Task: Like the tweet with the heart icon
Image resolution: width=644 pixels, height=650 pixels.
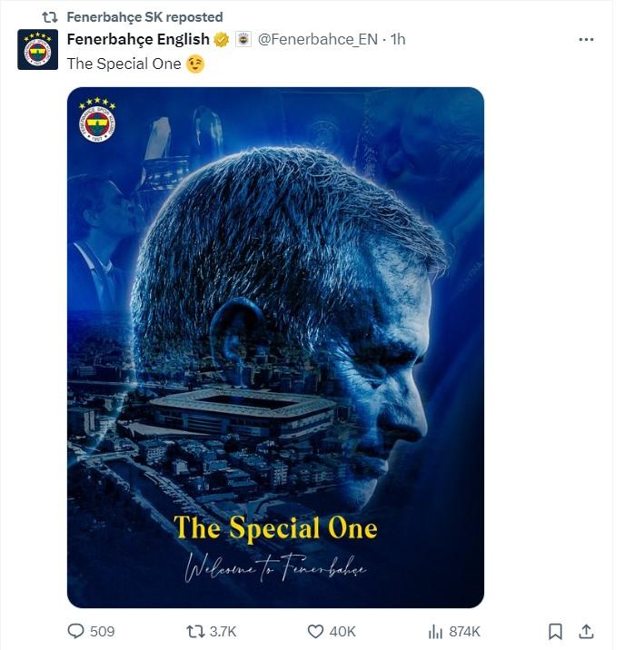Action: (315, 631)
